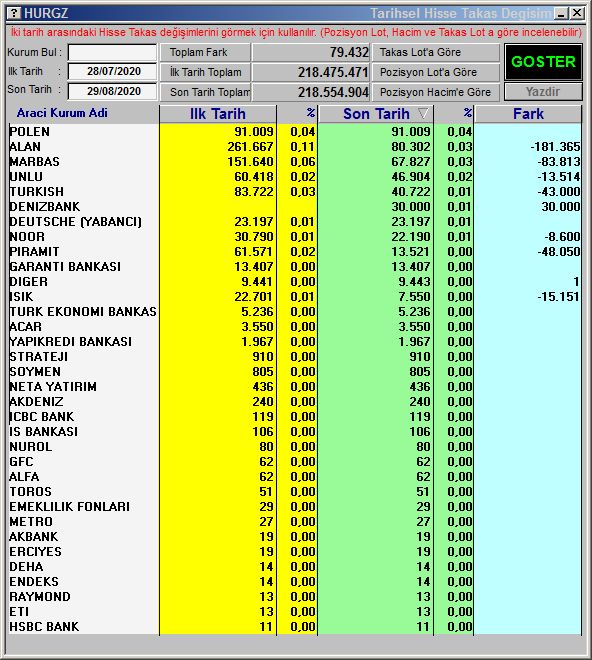
Task: Click the help question mark icon in title bar
Action: (14, 13)
